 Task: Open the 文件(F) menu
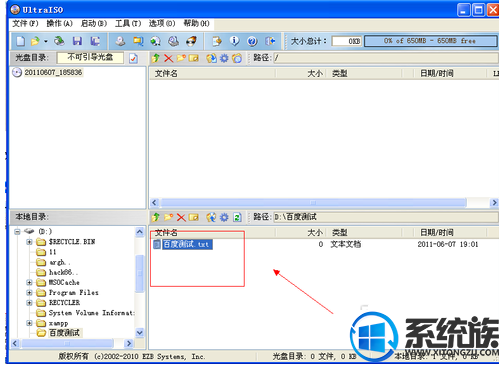pyautogui.click(x=25, y=23)
